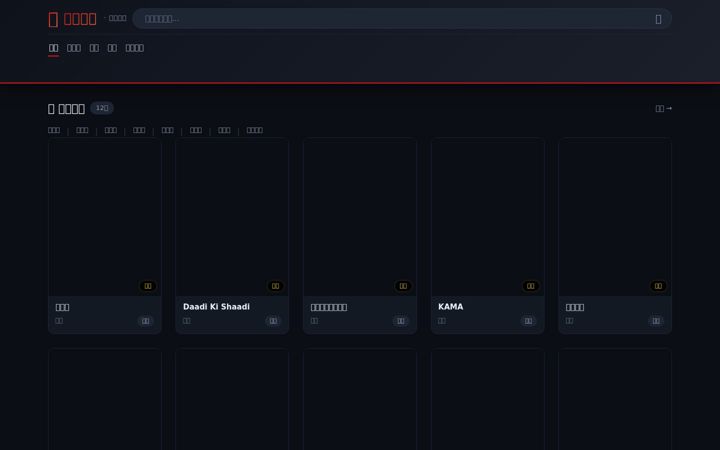Choose the first genre filter link
Screen dimensions: 720x450
click(54, 130)
